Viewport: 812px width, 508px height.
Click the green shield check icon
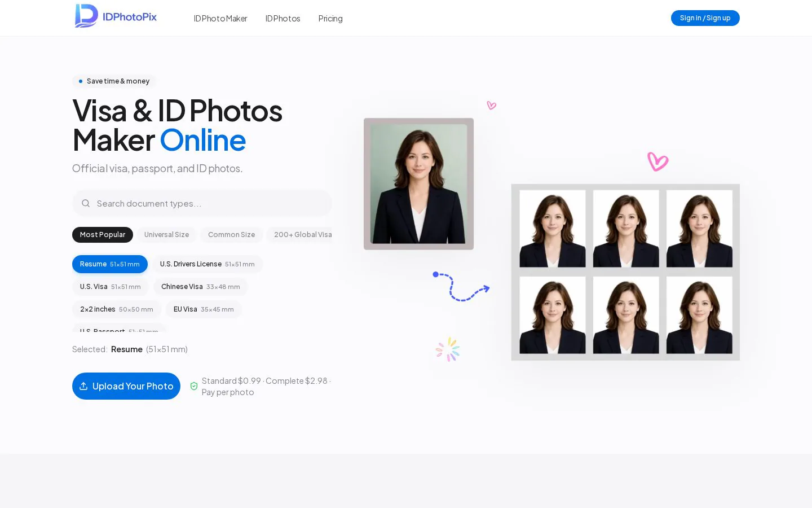[x=194, y=386]
